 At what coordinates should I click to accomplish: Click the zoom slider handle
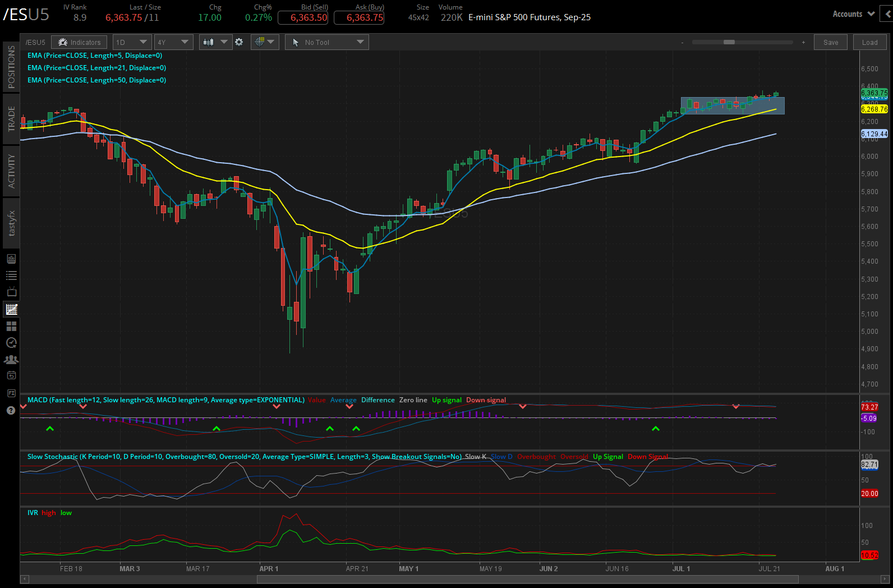pos(729,42)
